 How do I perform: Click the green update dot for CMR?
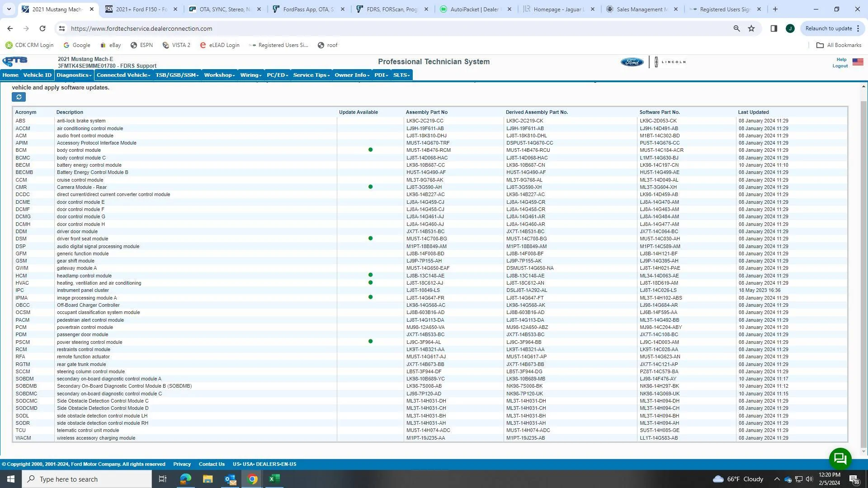[370, 187]
